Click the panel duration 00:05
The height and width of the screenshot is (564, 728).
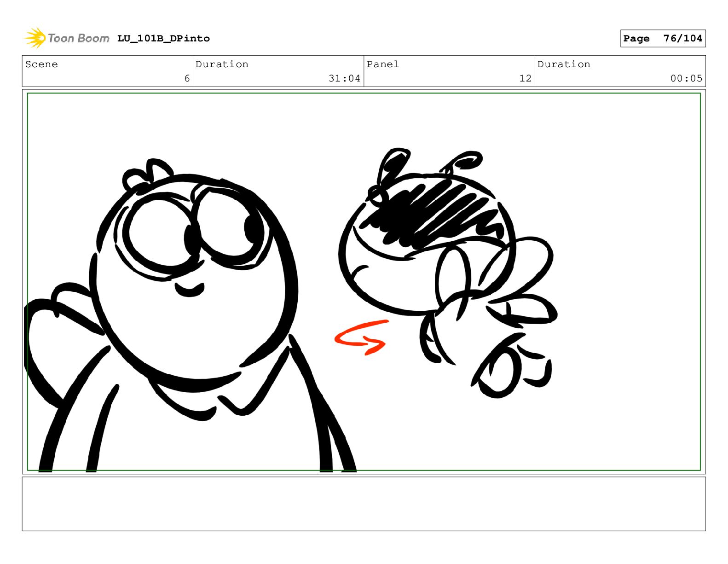click(686, 79)
